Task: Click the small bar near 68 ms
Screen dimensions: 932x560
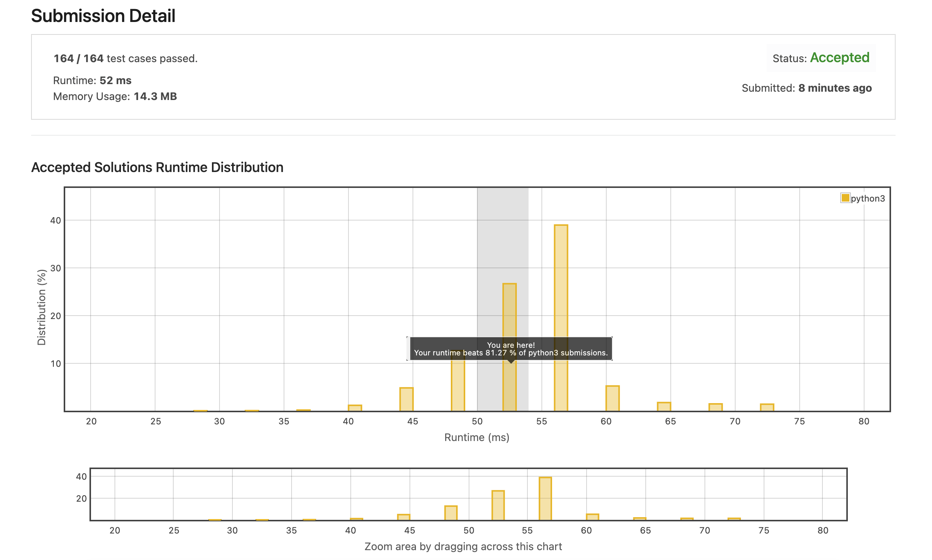Action: point(715,407)
